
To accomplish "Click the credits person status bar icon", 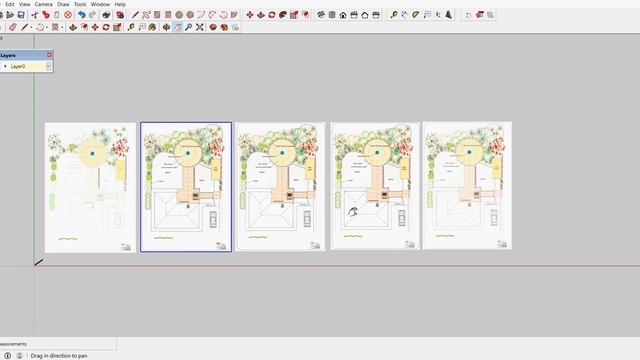I will click(19, 356).
